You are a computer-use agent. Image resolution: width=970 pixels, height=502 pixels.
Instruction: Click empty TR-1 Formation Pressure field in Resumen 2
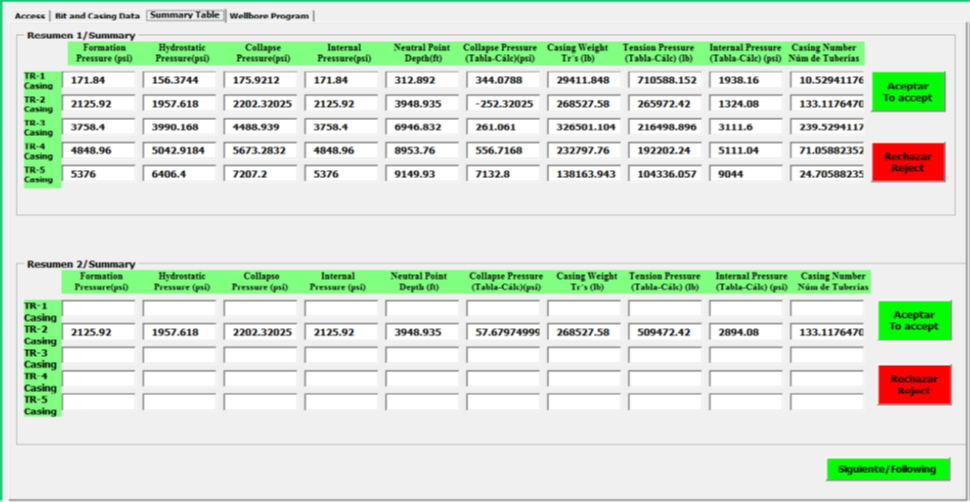click(100, 308)
